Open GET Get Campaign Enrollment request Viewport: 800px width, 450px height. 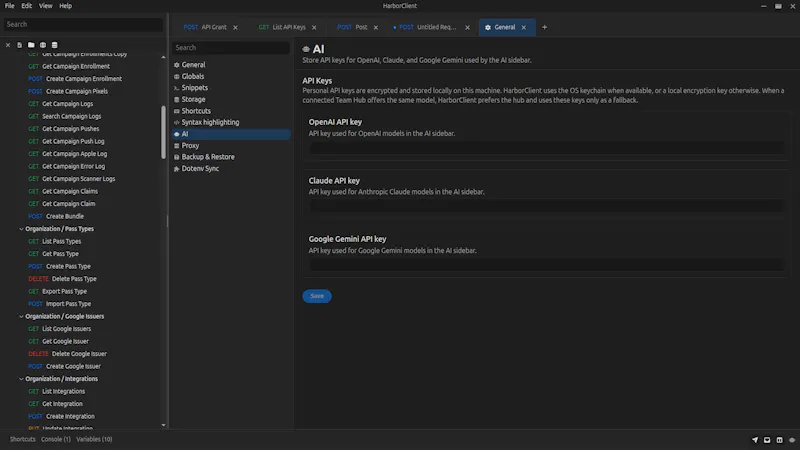69,66
